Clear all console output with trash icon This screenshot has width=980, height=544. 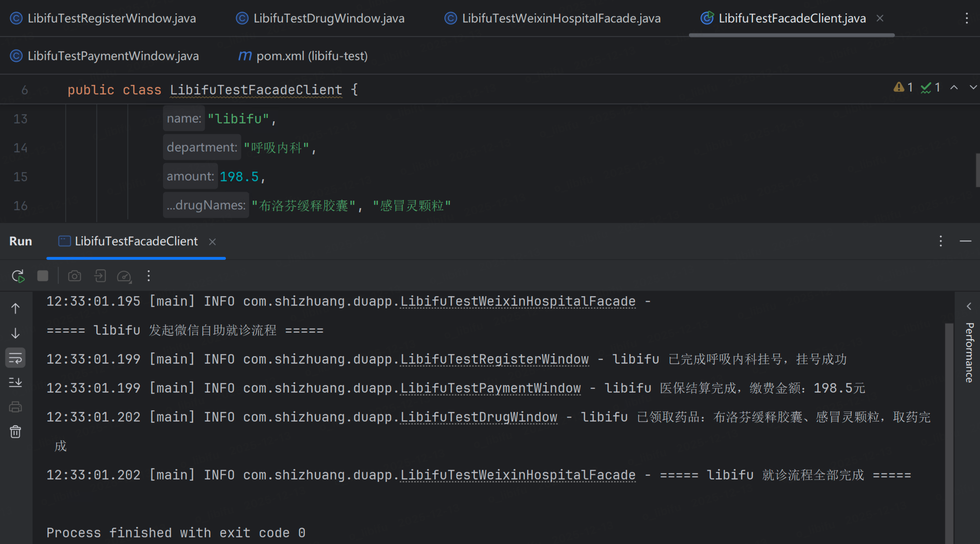(x=15, y=432)
